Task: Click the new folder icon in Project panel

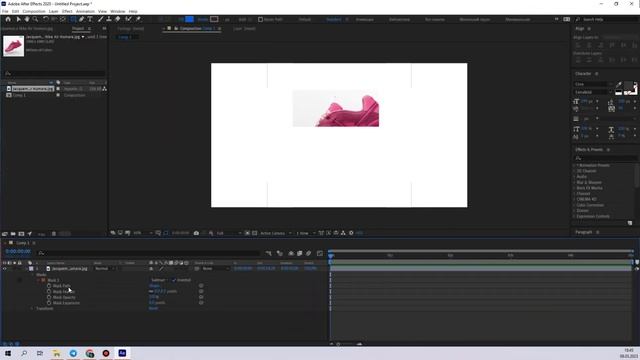Action: [x=13, y=234]
